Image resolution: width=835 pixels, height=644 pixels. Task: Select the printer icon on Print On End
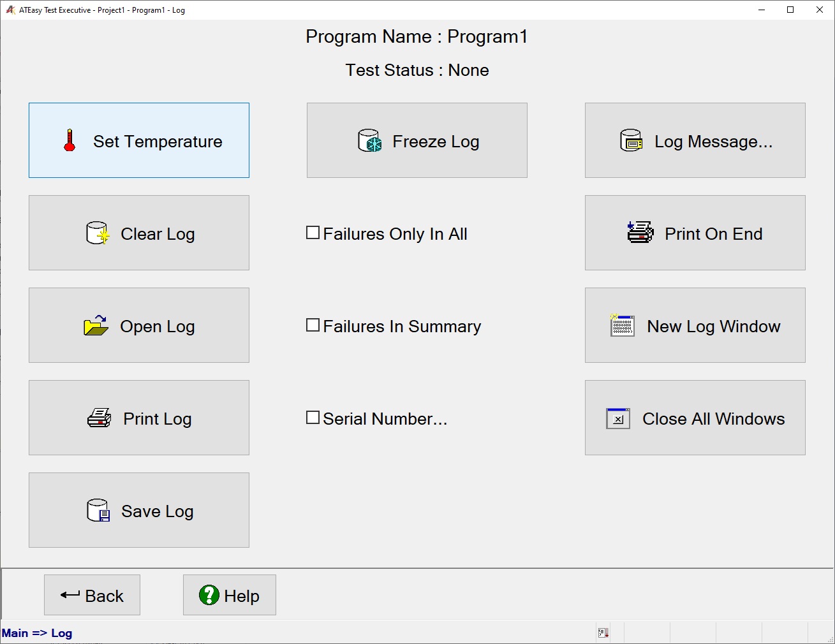pos(639,233)
